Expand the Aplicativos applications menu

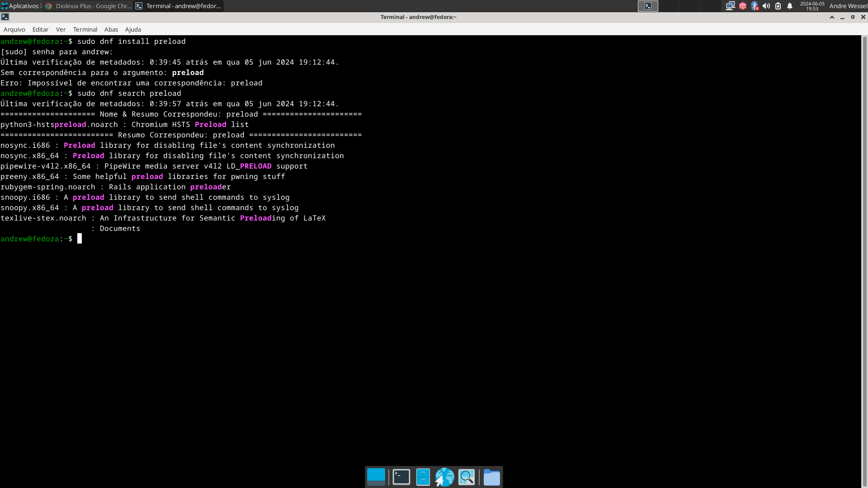[20, 6]
